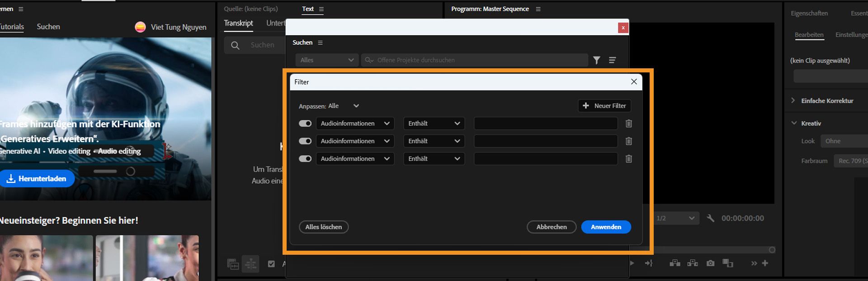
Task: Open the Text panel hamburger menu
Action: [321, 9]
